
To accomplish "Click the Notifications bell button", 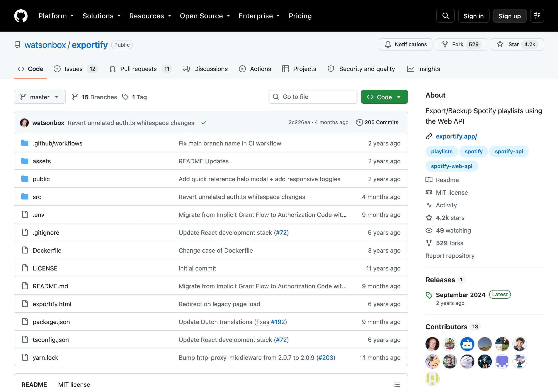I will click(405, 44).
